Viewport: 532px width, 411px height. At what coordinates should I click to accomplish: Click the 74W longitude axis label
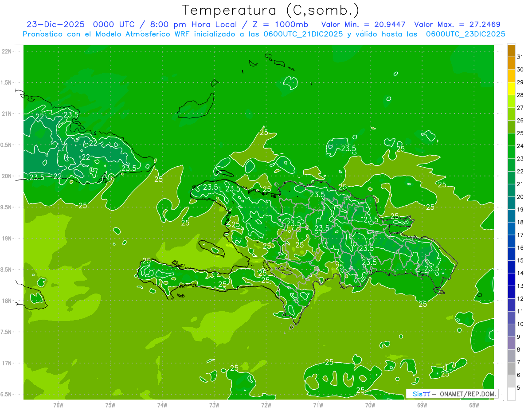[162, 405]
